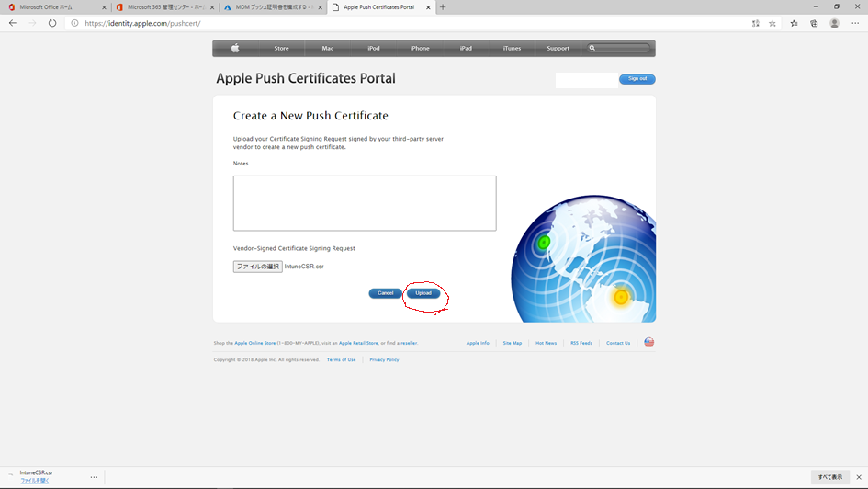Open Store in Apple navigation
This screenshot has width=868, height=489.
281,48
